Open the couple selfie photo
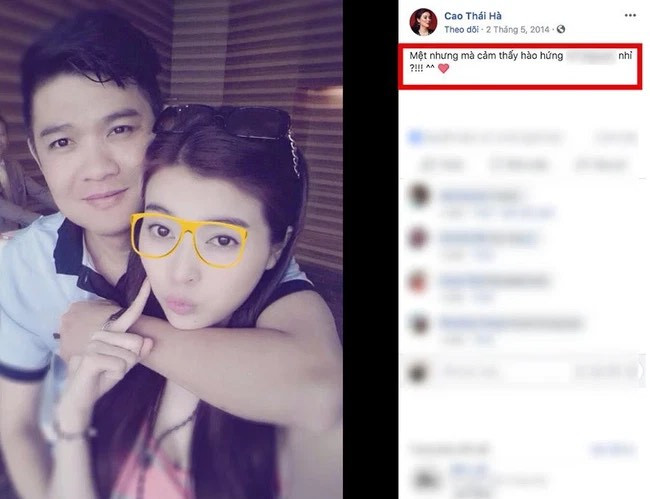Viewport: 650px width, 499px height. pos(171,250)
